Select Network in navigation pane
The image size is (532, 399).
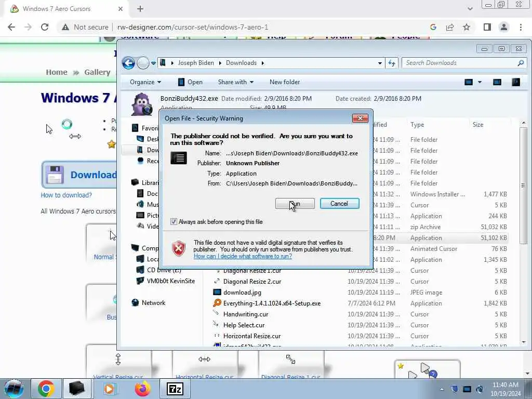tap(153, 303)
